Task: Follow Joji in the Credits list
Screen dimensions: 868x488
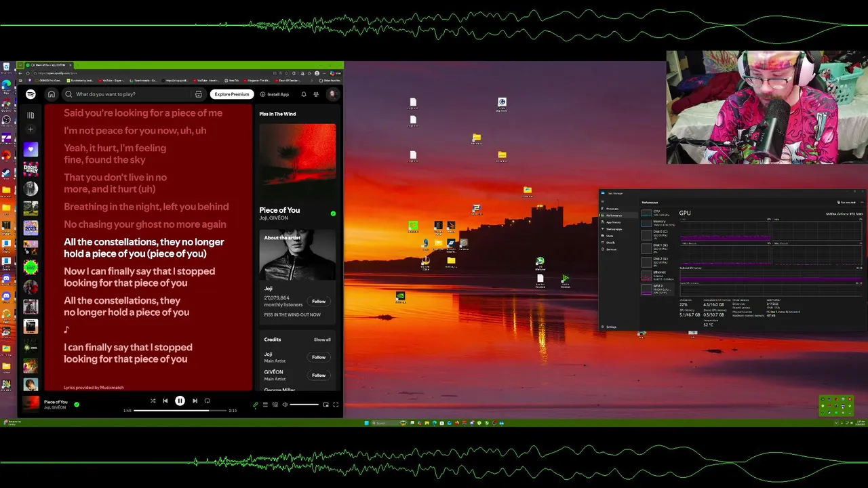Action: tap(319, 357)
